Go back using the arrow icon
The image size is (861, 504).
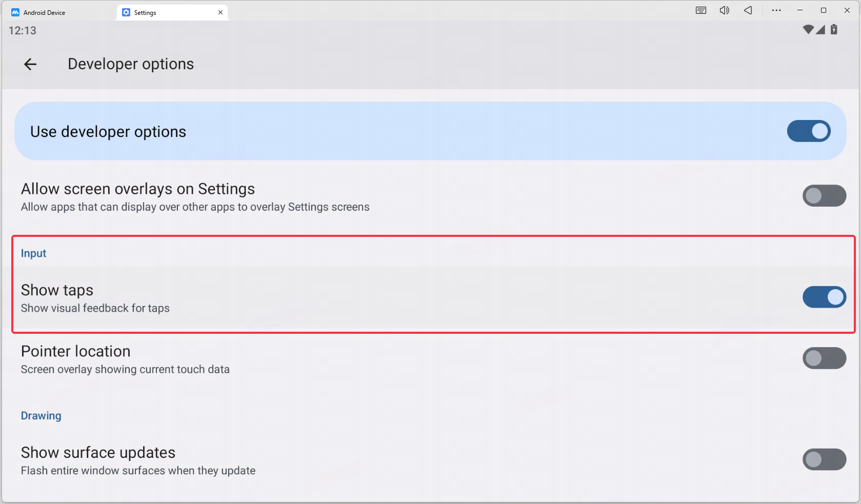(30, 64)
